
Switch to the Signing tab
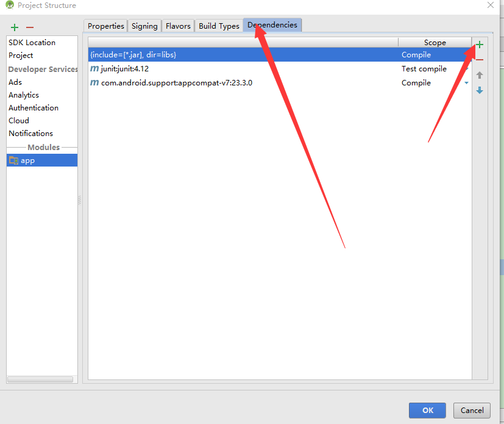pyautogui.click(x=144, y=26)
